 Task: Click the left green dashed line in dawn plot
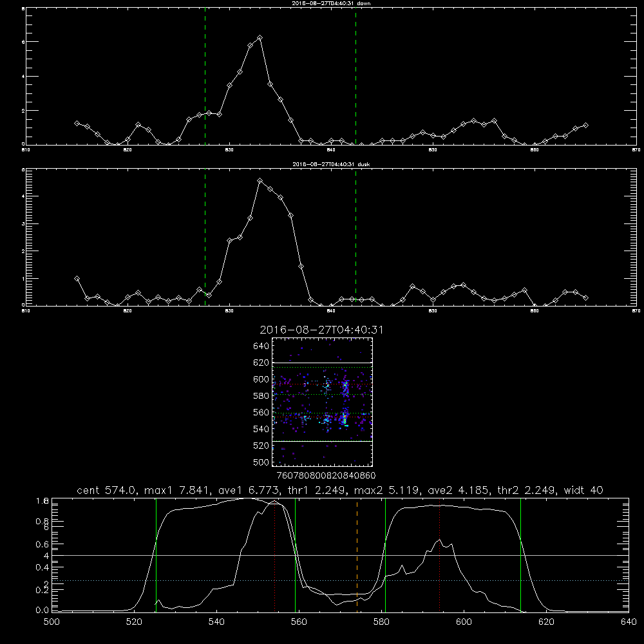coord(205,77)
